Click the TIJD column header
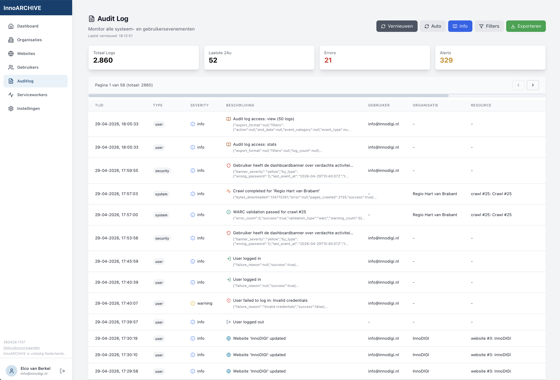 [x=99, y=105]
